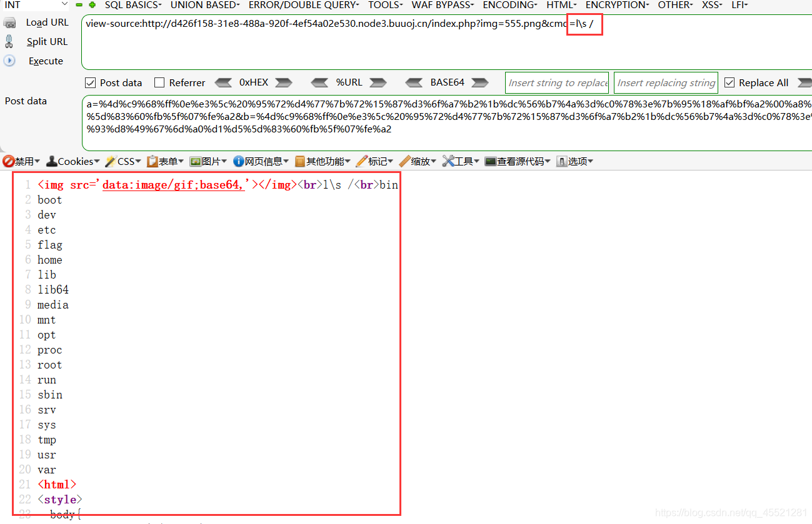The height and width of the screenshot is (524, 812).
Task: Open the TOOLS dropdown menu
Action: click(386, 5)
